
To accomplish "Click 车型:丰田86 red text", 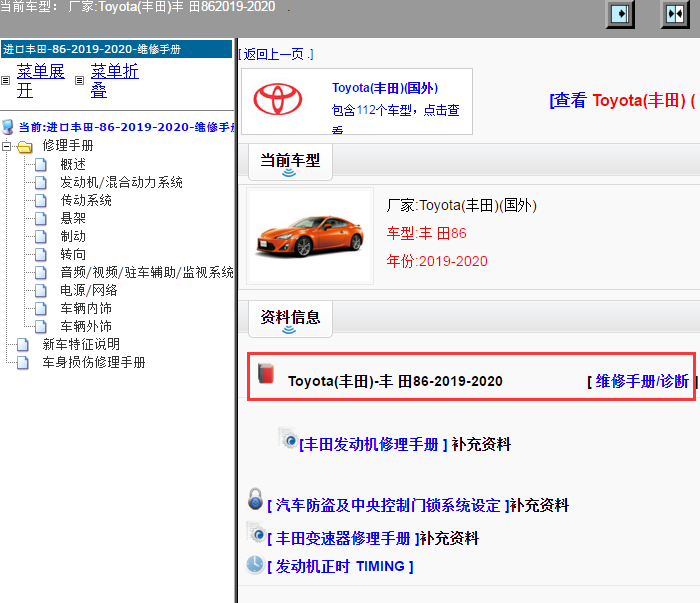I will 426,233.
